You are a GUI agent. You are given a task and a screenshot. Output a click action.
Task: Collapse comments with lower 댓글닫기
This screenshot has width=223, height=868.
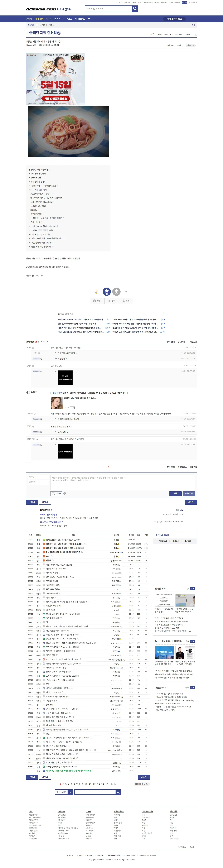coord(182,467)
